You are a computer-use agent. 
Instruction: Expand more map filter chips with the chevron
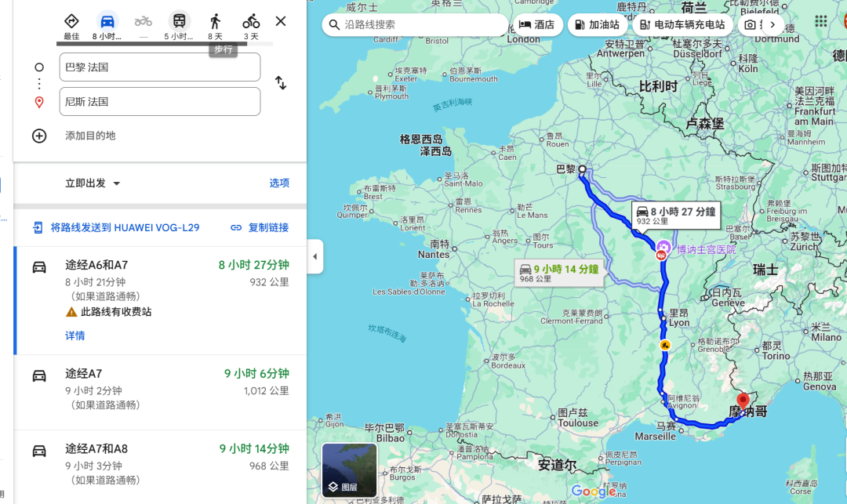772,24
